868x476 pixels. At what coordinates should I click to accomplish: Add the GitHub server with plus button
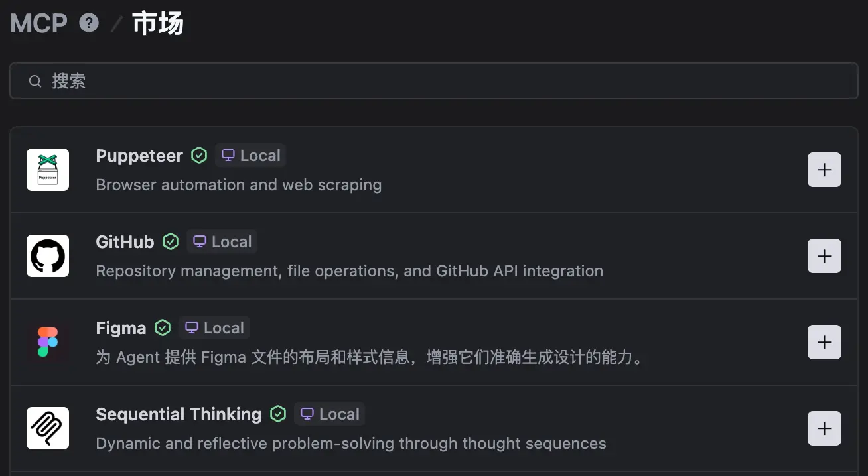pos(824,256)
